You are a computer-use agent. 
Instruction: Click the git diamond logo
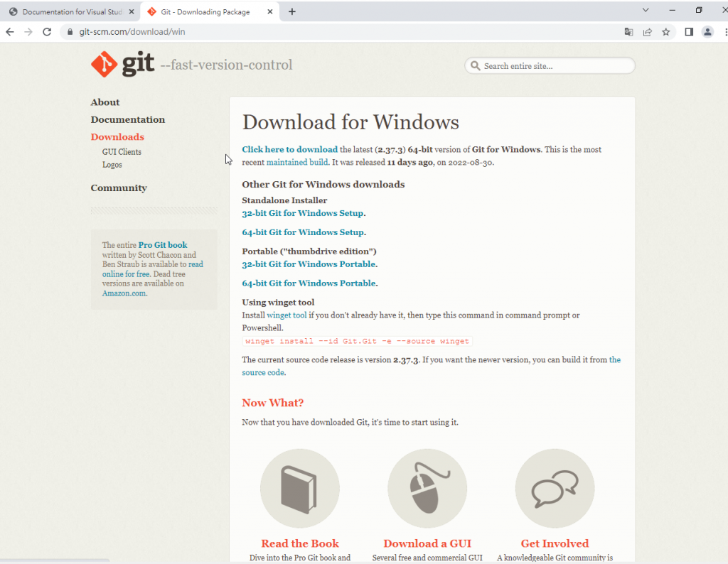(x=104, y=64)
